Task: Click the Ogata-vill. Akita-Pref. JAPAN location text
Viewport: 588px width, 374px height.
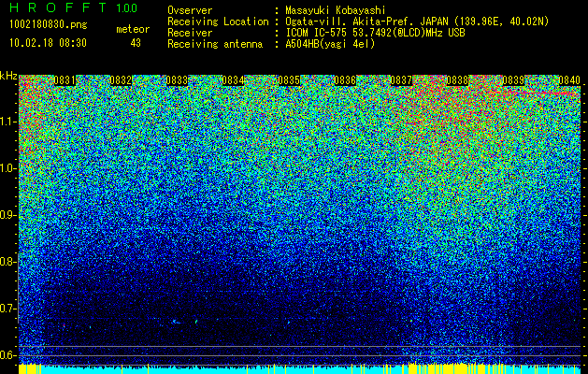Action: (417, 22)
